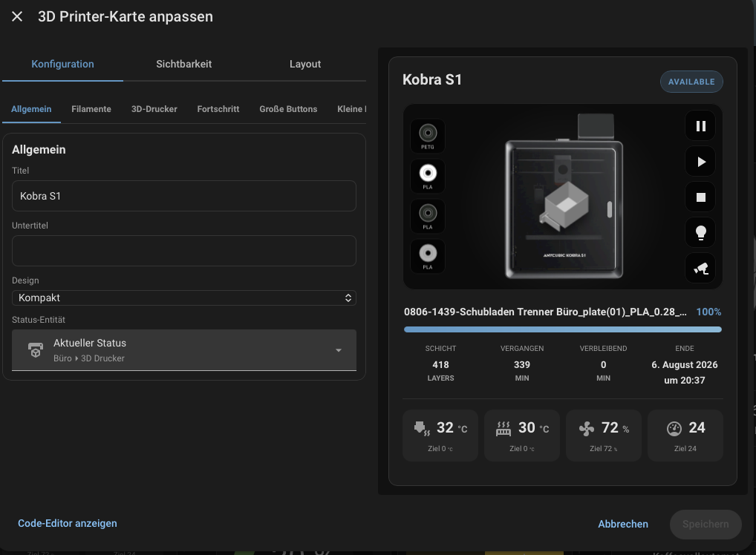The width and height of the screenshot is (756, 555).
Task: Open the Design dropdown set to Kompakt
Action: pos(183,298)
